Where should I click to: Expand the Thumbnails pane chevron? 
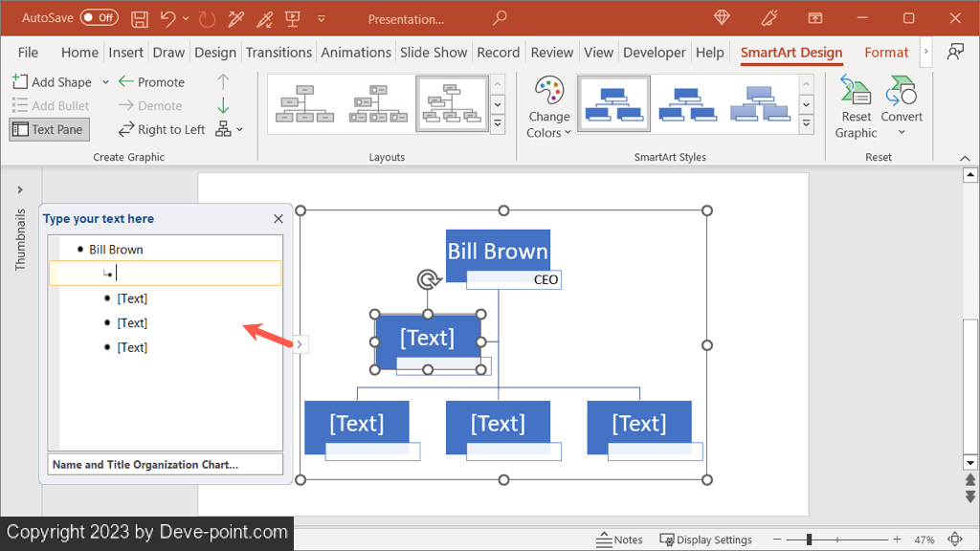click(x=20, y=190)
